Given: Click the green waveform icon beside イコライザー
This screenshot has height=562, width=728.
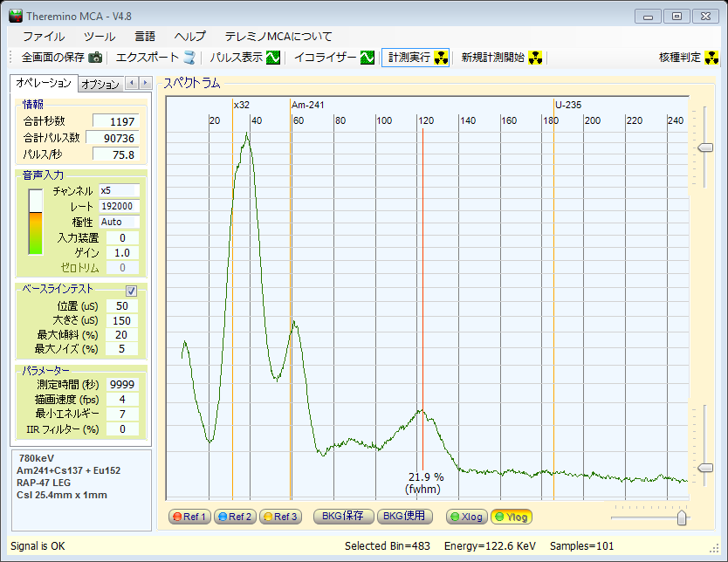Looking at the screenshot, I should [x=367, y=58].
